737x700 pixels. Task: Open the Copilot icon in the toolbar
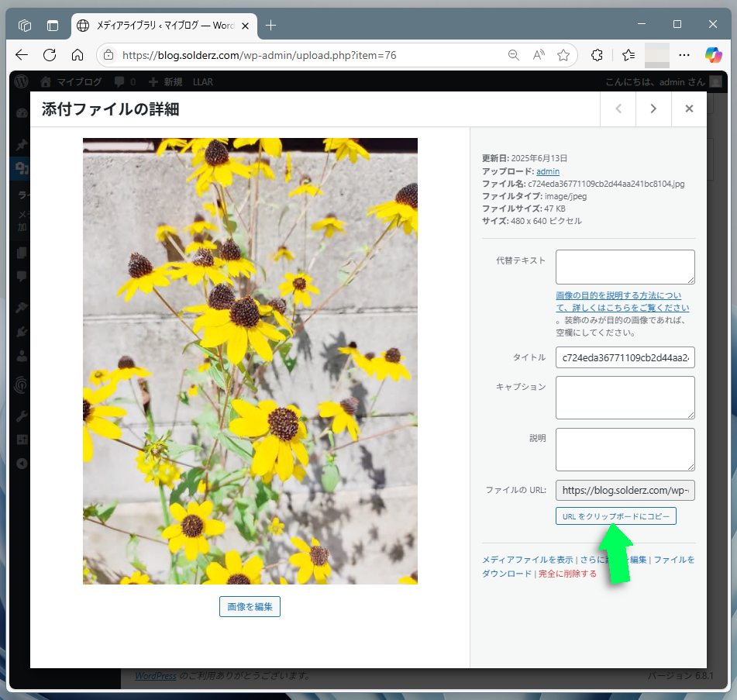[713, 55]
